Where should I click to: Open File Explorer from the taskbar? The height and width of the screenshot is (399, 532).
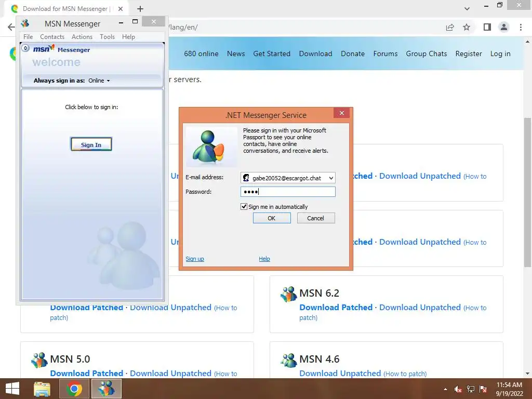(x=42, y=389)
